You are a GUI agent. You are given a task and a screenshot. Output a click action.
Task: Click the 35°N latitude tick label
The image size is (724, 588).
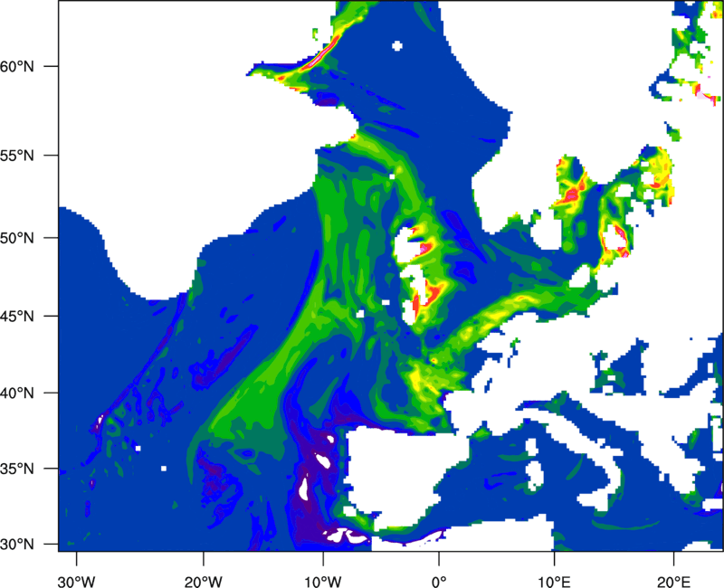29,470
